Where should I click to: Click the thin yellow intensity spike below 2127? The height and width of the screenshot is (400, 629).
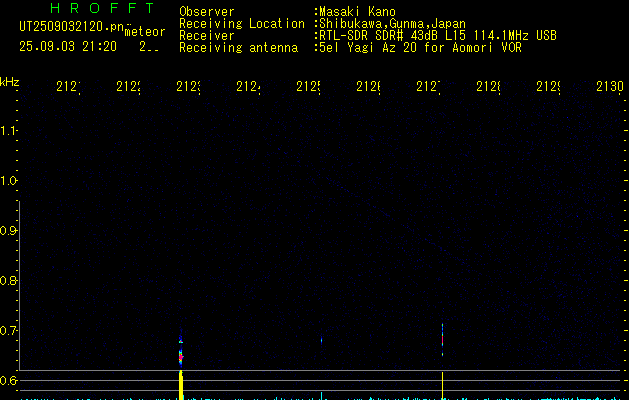[442, 386]
